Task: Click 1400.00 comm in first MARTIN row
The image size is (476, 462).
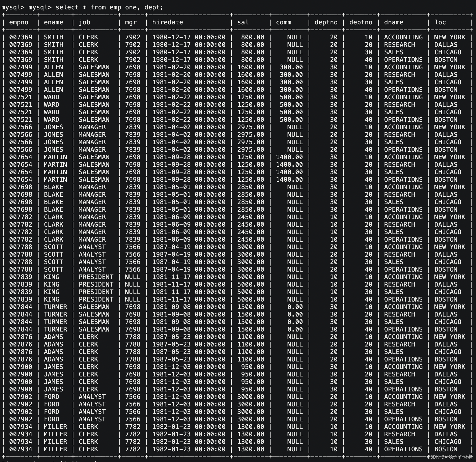Action: (289, 157)
